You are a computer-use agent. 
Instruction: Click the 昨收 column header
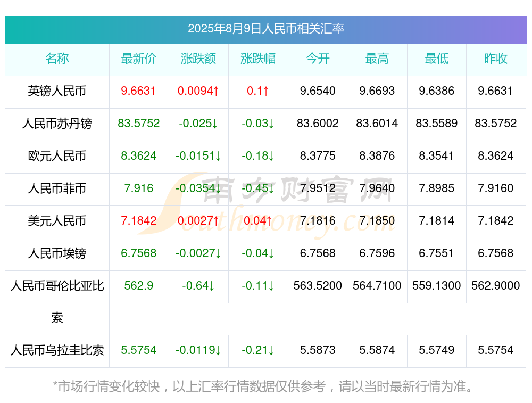496,59
